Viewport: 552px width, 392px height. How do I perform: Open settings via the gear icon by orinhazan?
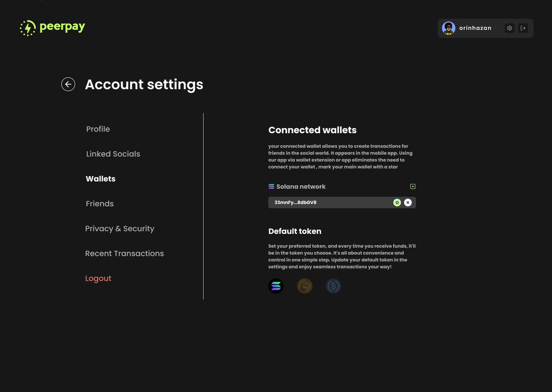[509, 28]
